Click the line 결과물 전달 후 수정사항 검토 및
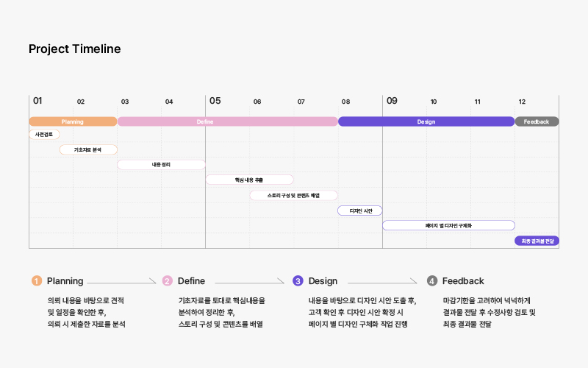This screenshot has height=368, width=588. 490,312
